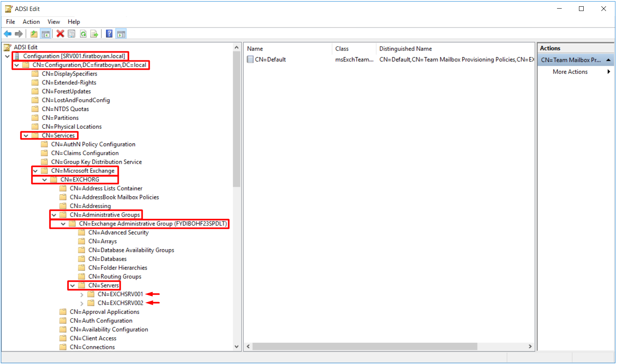Select CN=Address Lists Container tree item
The image size is (617, 364).
click(x=106, y=188)
